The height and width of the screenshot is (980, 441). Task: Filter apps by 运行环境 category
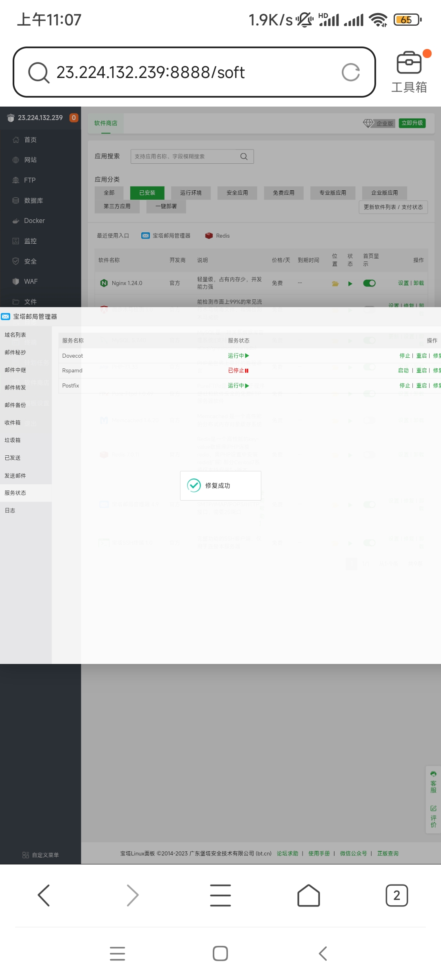191,193
